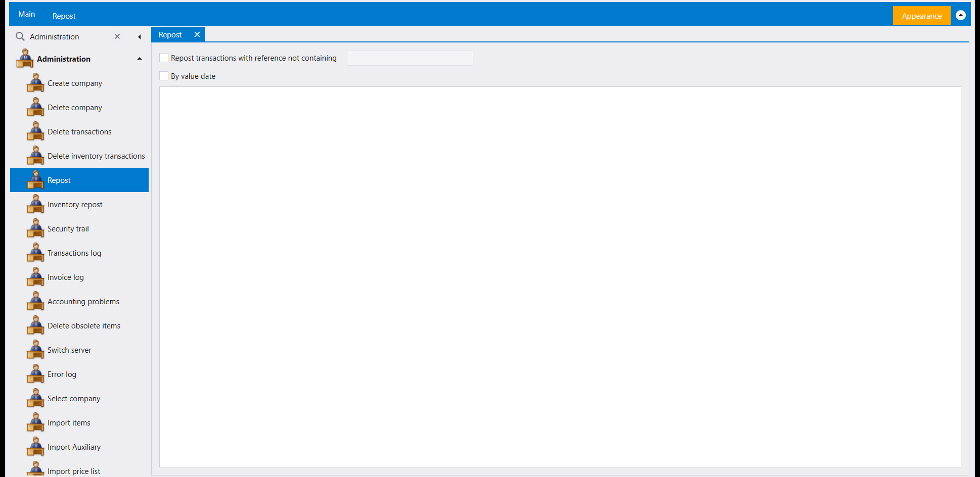Click the Delete inventory transactions icon
Screen dimensions: 980x477
point(35,156)
